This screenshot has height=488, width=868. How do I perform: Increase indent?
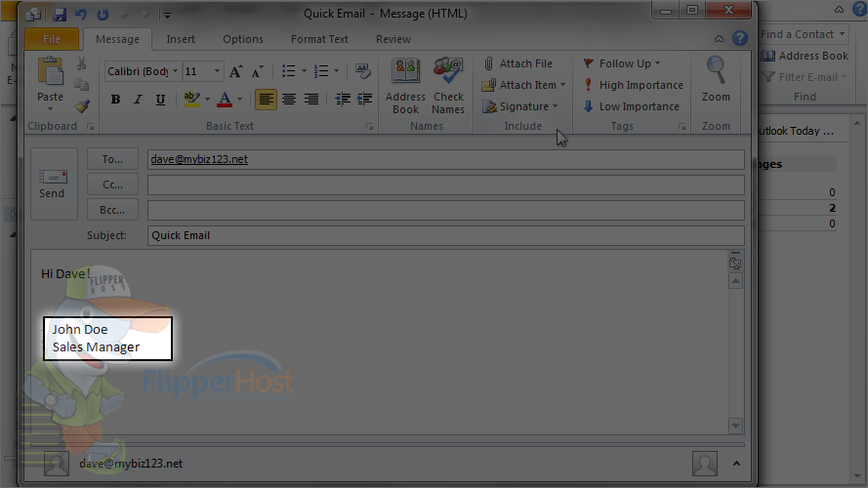point(364,100)
